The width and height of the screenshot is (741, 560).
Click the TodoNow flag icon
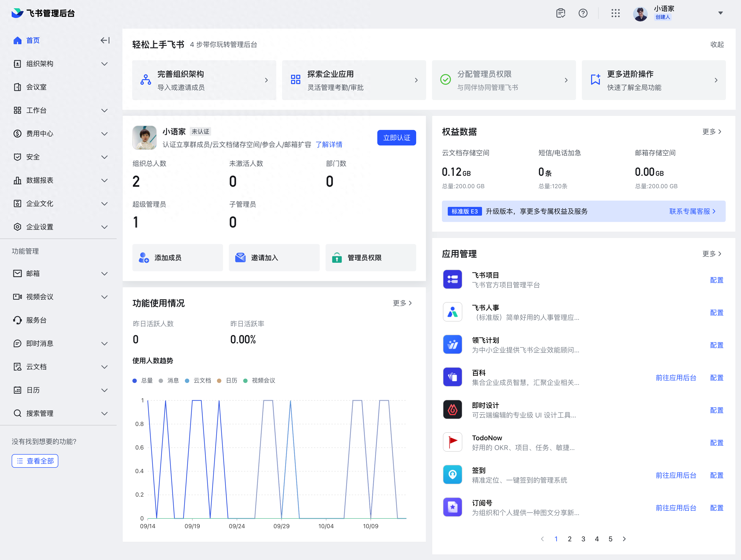coord(453,442)
